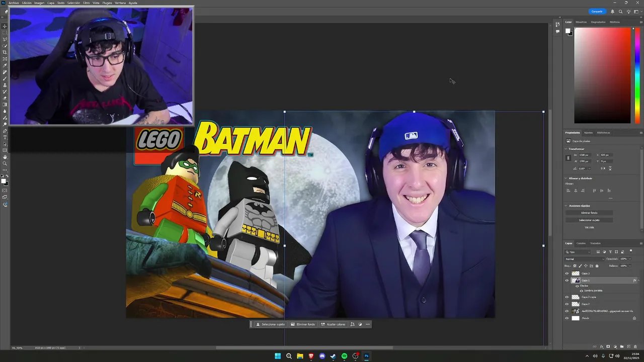
Task: Select the Pen tool
Action: (5, 131)
